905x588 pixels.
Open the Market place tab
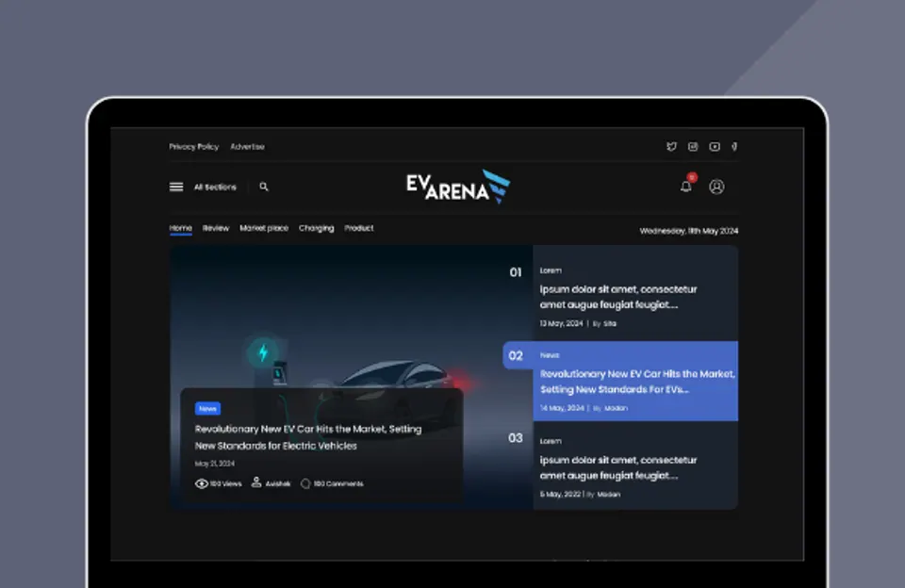click(x=264, y=228)
